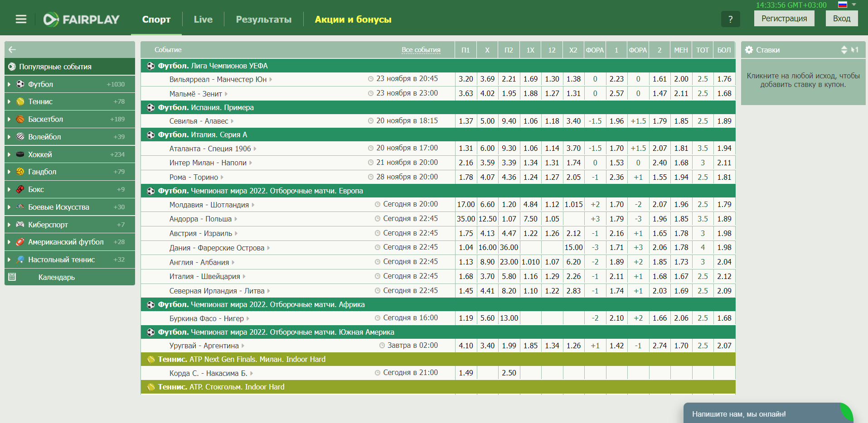Open the hamburger menu icon
Screen dimensions: 868x423
point(21,19)
